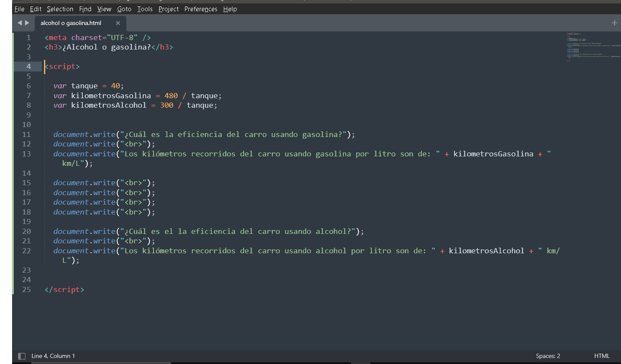Click line number 25 in the gutter

click(26, 289)
